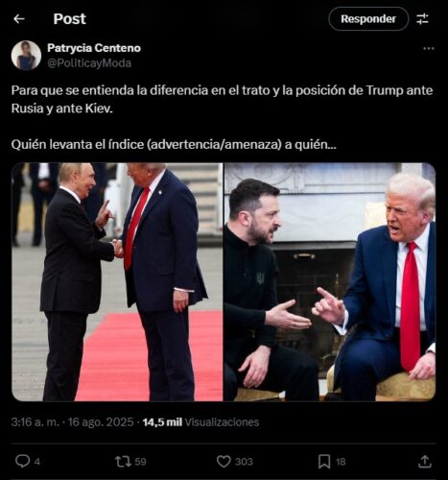Click the 59 reposts count
The height and width of the screenshot is (480, 448).
click(x=140, y=462)
